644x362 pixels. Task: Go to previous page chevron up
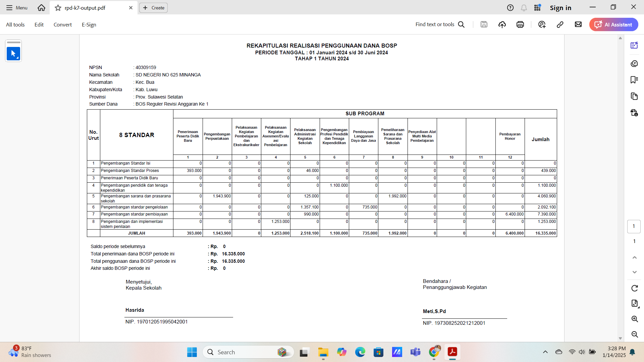pos(634,257)
